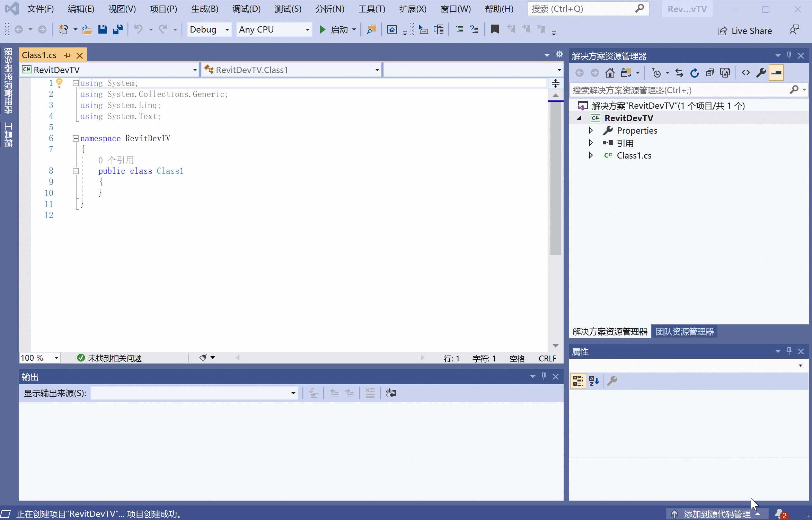The height and width of the screenshot is (520, 812).
Task: Collapse the Class1 class block
Action: (76, 171)
